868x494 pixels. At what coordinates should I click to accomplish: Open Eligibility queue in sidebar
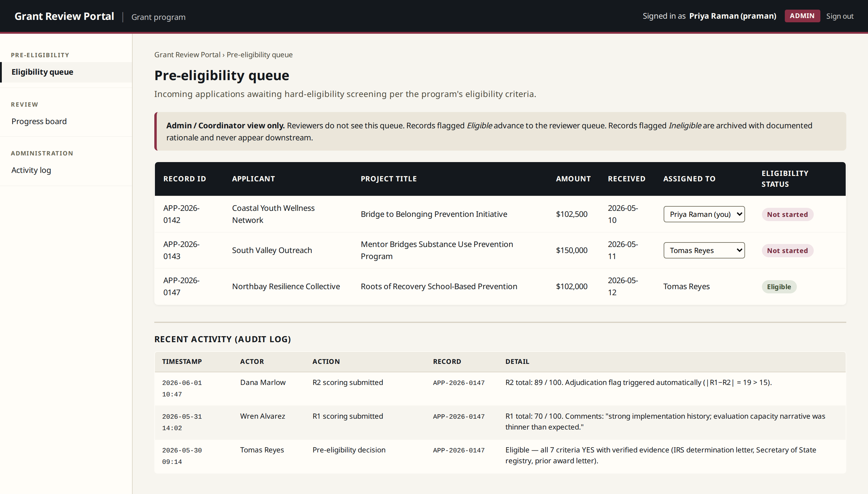point(66,72)
